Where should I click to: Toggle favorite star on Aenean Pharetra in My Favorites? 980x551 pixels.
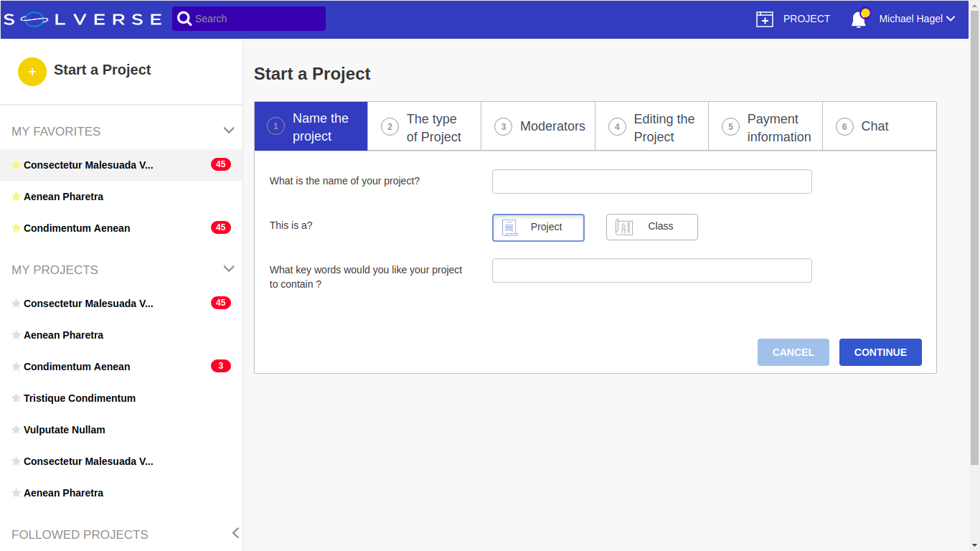16,197
